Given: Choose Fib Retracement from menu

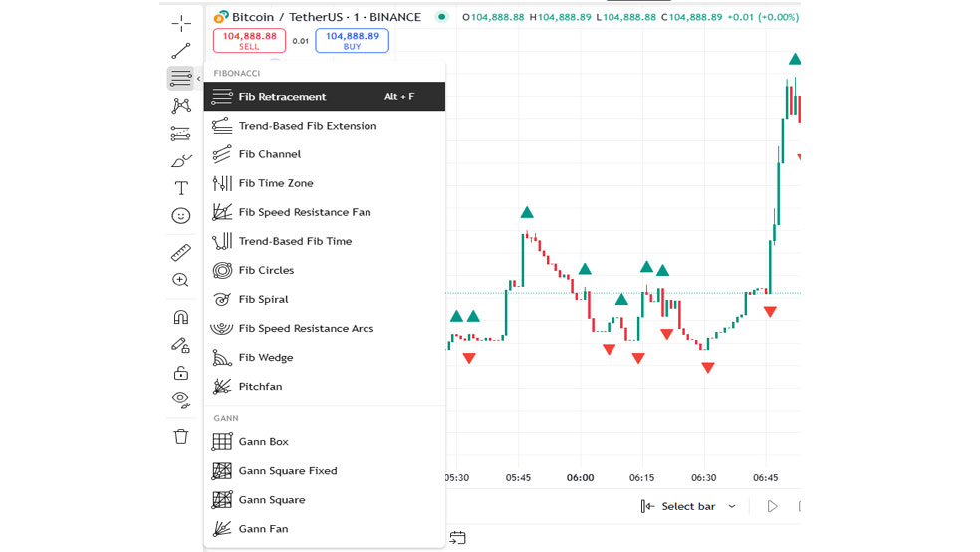Looking at the screenshot, I should coord(325,97).
